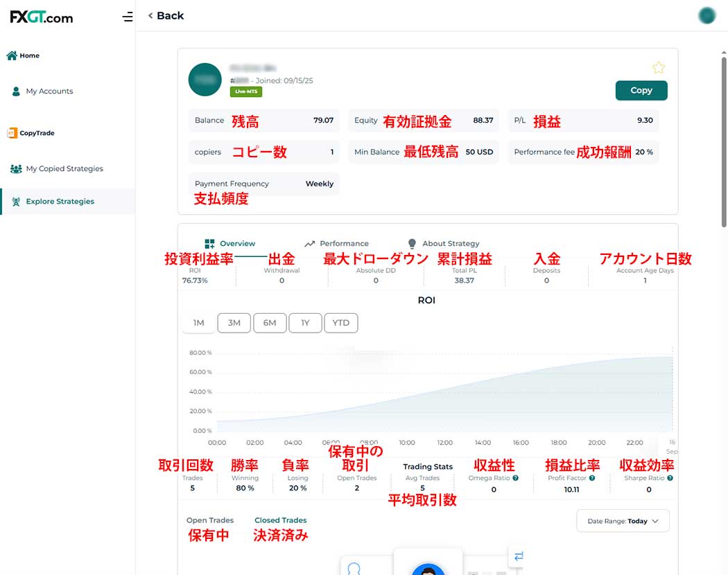The height and width of the screenshot is (575, 728).
Task: Click the Omega Ratio help icon
Action: point(515,478)
